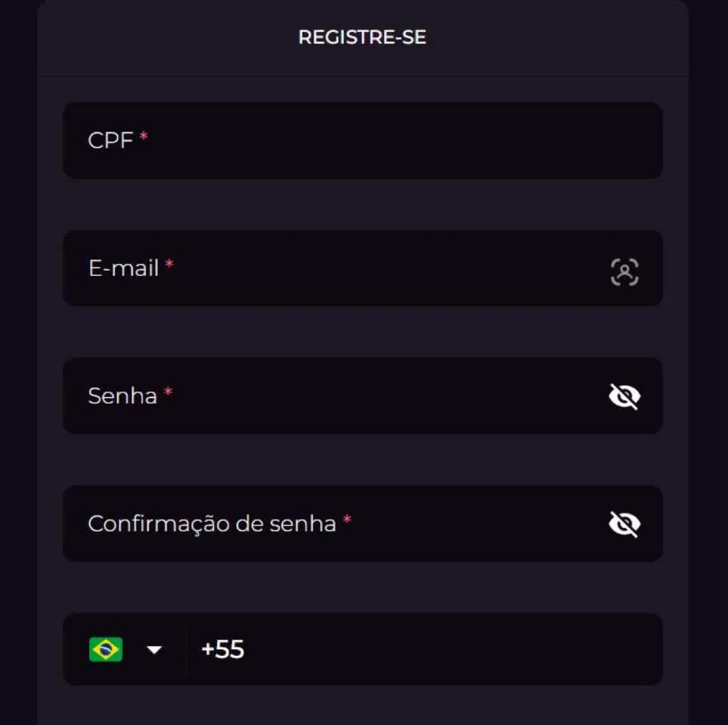Click the E-mail label text
This screenshot has height=725, width=728.
(x=124, y=269)
